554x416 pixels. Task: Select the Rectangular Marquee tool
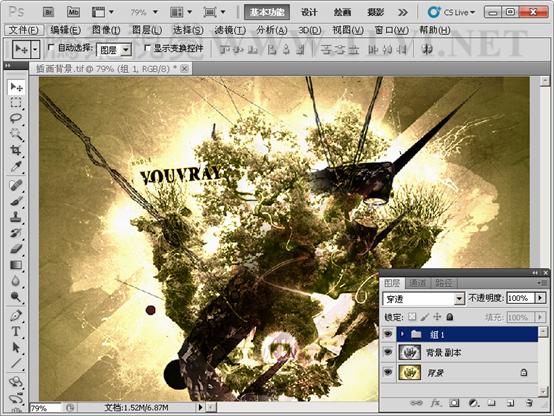click(x=16, y=103)
